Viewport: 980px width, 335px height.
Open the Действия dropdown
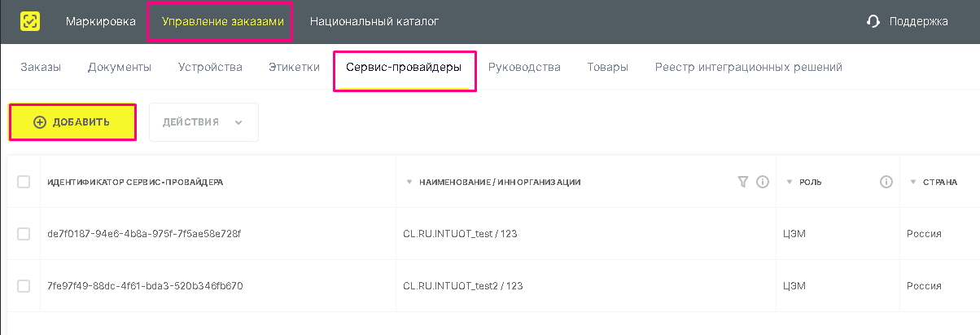(x=203, y=122)
